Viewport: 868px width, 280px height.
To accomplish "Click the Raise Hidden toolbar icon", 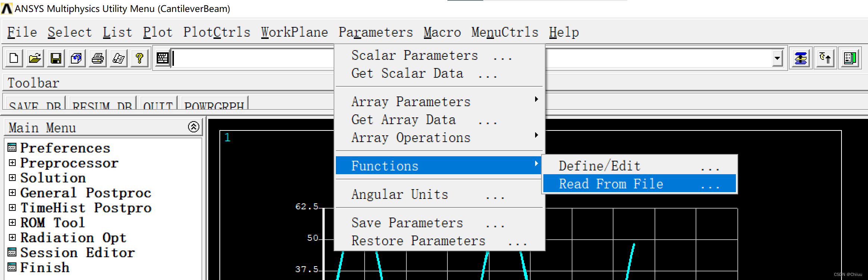I will point(800,58).
